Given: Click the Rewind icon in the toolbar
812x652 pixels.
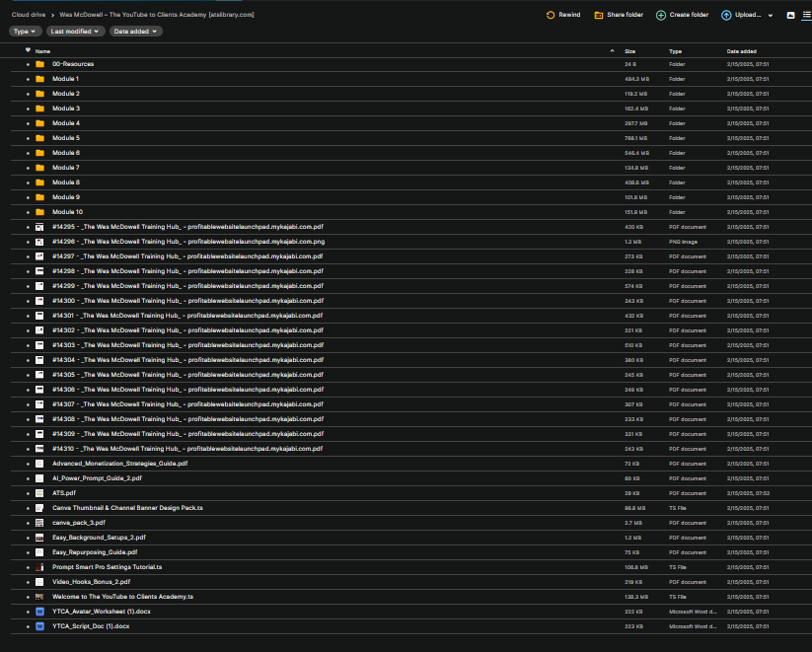Looking at the screenshot, I should [x=551, y=15].
